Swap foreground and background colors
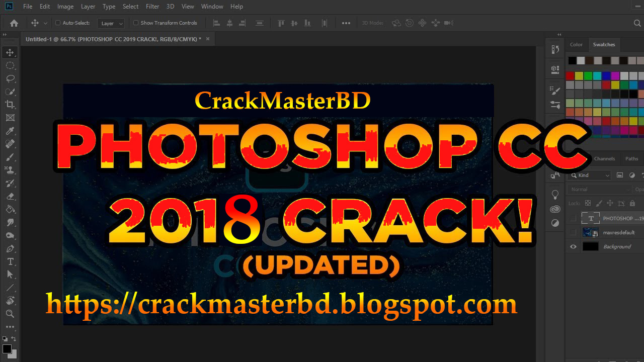Viewport: 644px width, 362px height. 14,339
